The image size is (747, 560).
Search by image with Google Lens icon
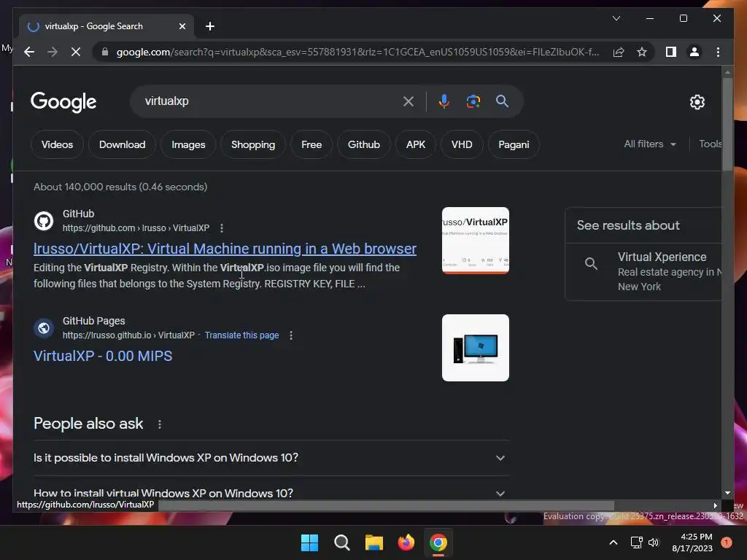click(x=473, y=101)
